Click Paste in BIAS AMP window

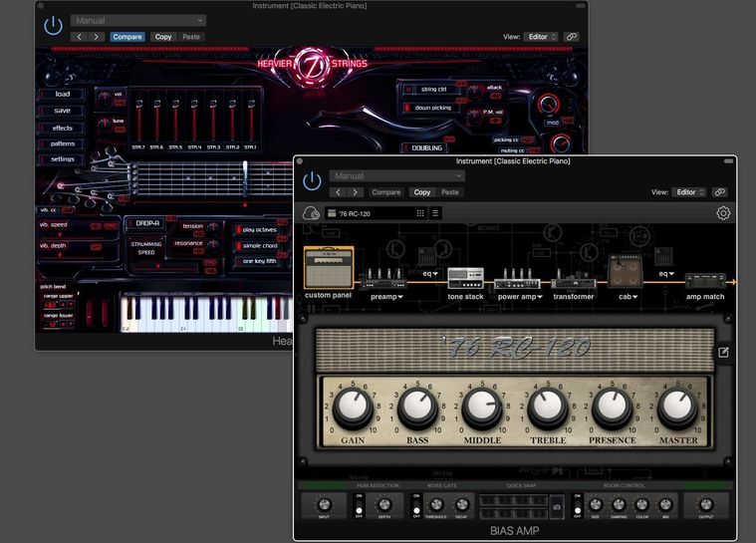[x=450, y=192]
